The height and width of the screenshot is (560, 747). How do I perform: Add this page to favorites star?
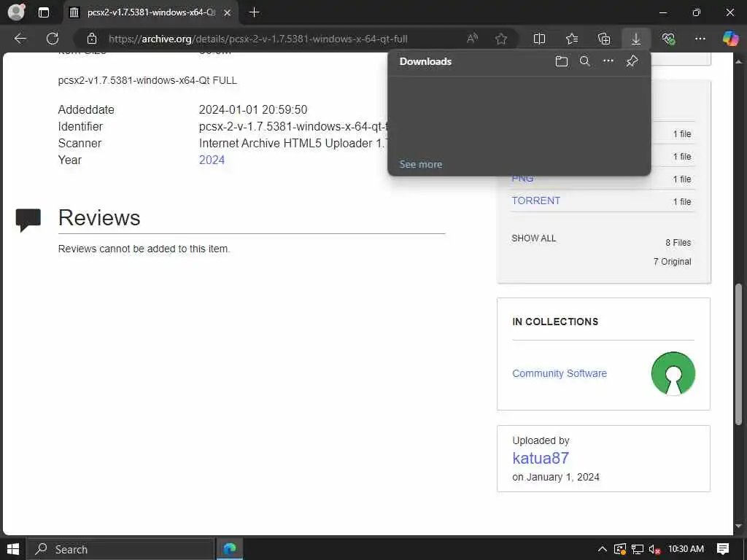(500, 39)
